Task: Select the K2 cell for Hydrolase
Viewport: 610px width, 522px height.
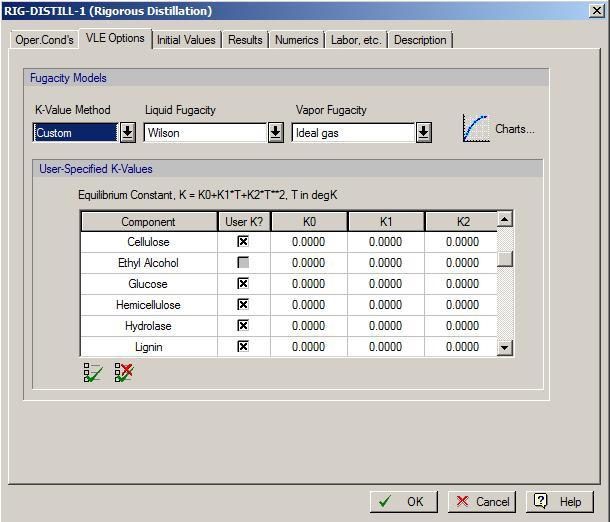Action: [461, 326]
